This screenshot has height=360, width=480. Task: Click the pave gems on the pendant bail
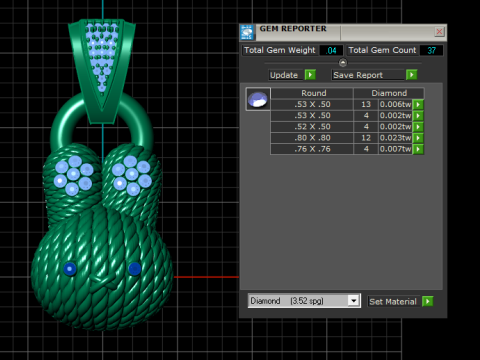point(102,57)
